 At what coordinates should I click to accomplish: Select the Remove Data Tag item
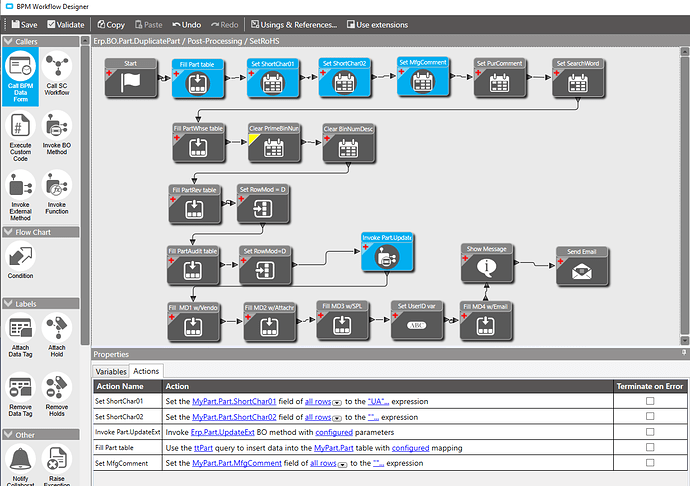(x=20, y=394)
